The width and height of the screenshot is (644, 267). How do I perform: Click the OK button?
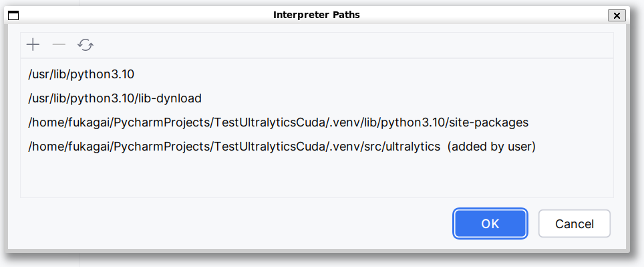(x=490, y=224)
